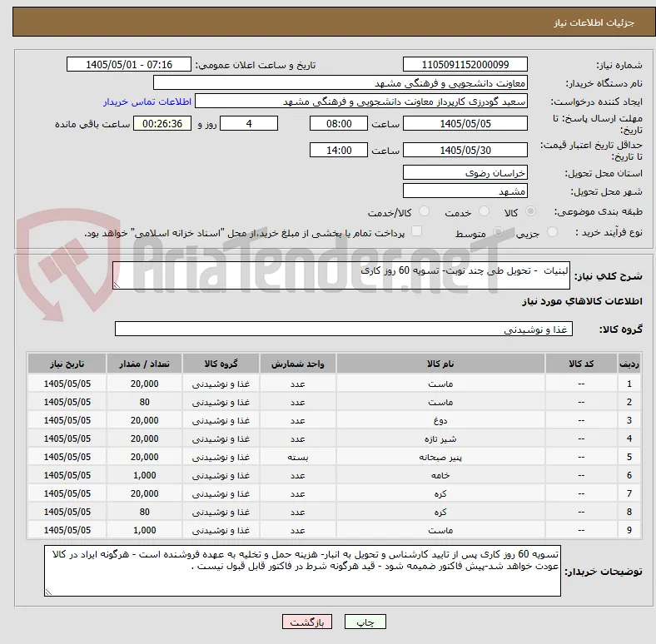
Task: Click the گروه کالا table column header
Action: coord(221,364)
